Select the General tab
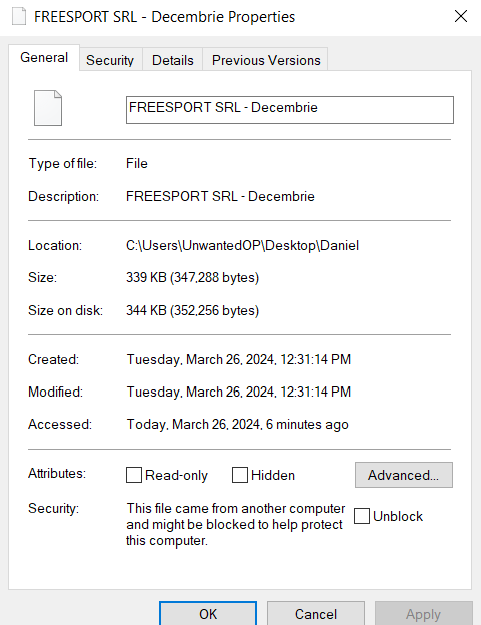 (44, 57)
